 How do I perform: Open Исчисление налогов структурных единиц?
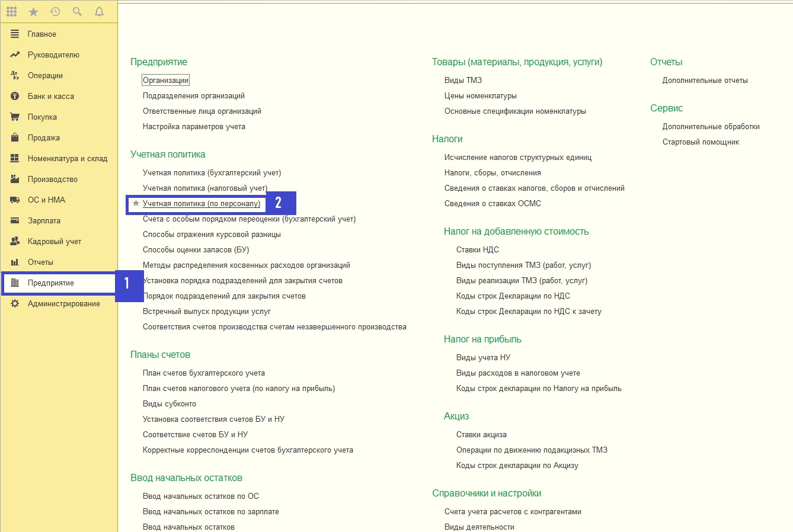[x=518, y=157]
